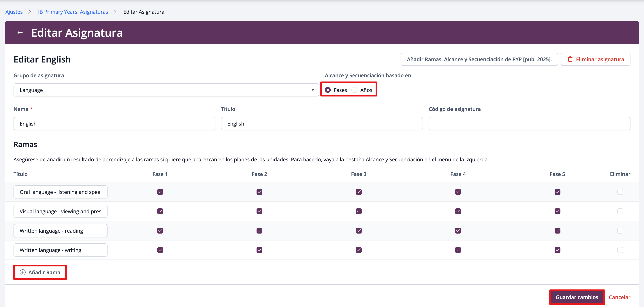Click the back arrow in header
This screenshot has width=644, height=307.
point(20,33)
